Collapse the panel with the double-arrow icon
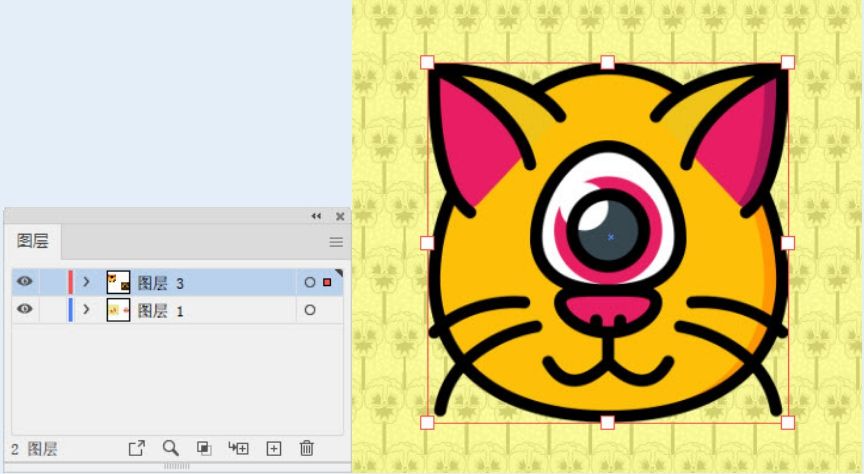This screenshot has height=474, width=864. point(316,216)
